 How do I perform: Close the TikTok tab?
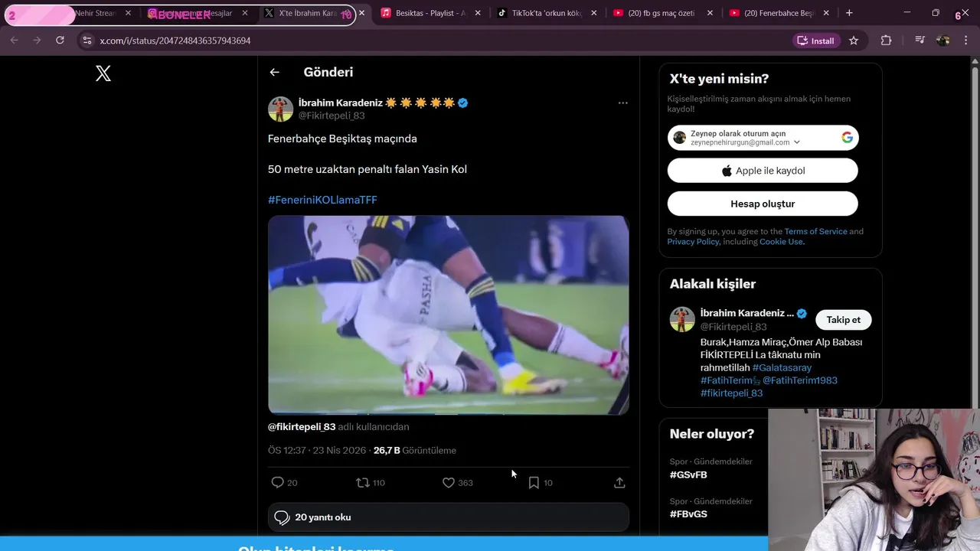click(593, 13)
